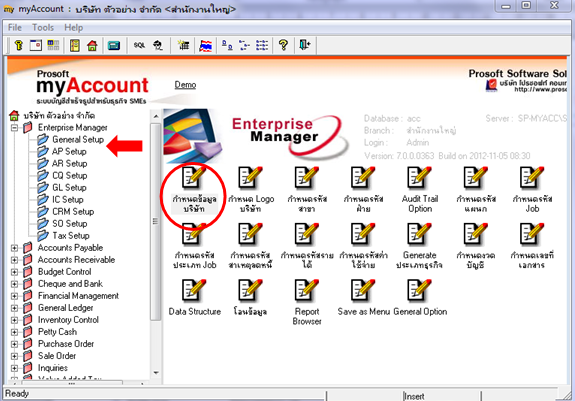
Task: Open the Audit Trail Option icon
Action: 420,190
